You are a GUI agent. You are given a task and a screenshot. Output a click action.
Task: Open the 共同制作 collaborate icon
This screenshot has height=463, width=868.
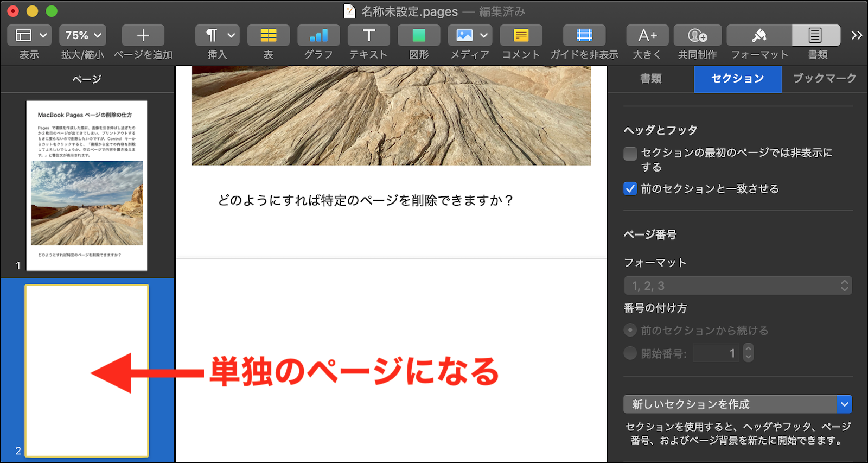click(697, 36)
